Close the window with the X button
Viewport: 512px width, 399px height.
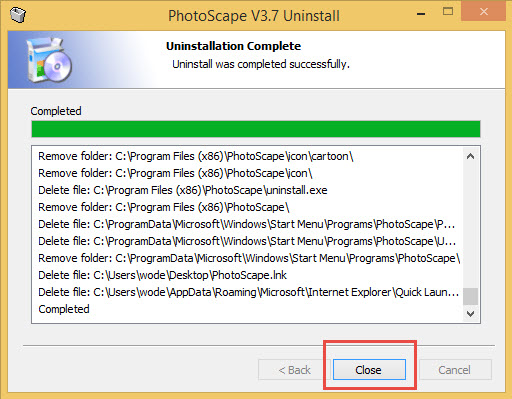click(x=484, y=12)
